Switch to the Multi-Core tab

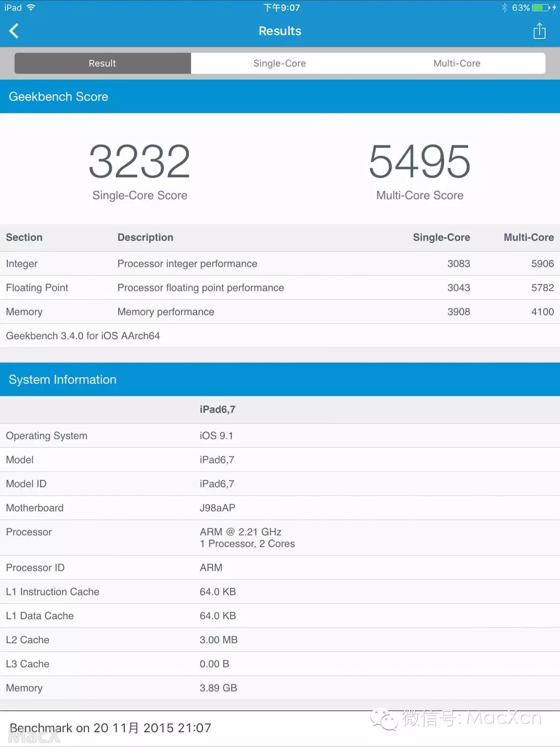(457, 63)
